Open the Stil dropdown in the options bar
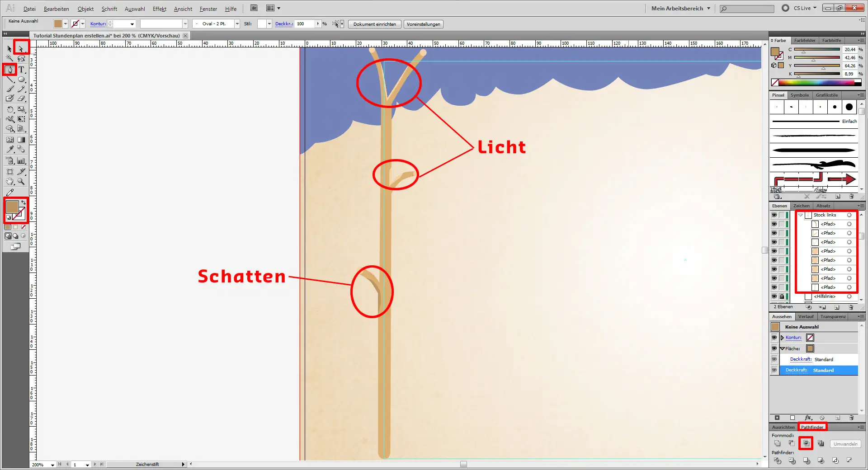Image resolution: width=868 pixels, height=470 pixels. click(269, 23)
